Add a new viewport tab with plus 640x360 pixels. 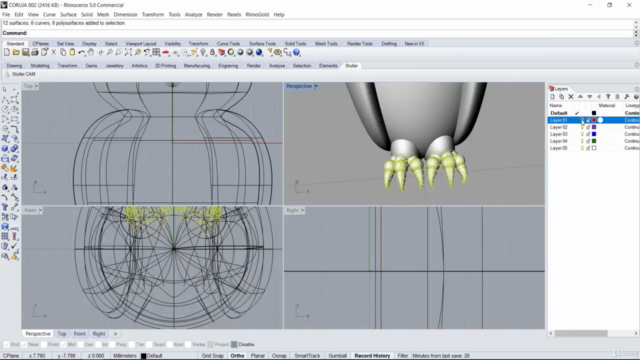(115, 334)
